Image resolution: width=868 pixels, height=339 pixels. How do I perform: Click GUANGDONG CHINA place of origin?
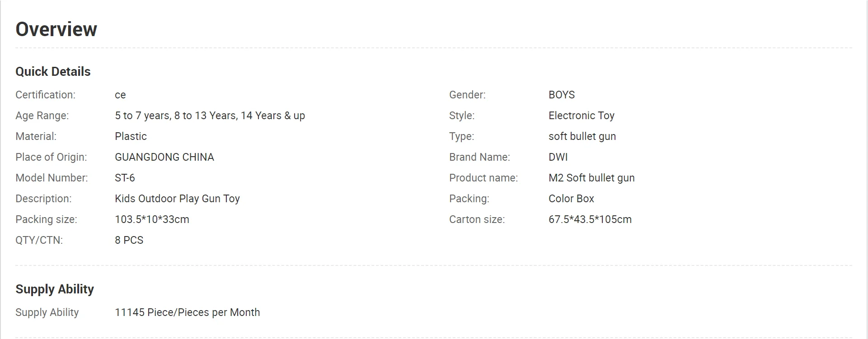point(164,157)
